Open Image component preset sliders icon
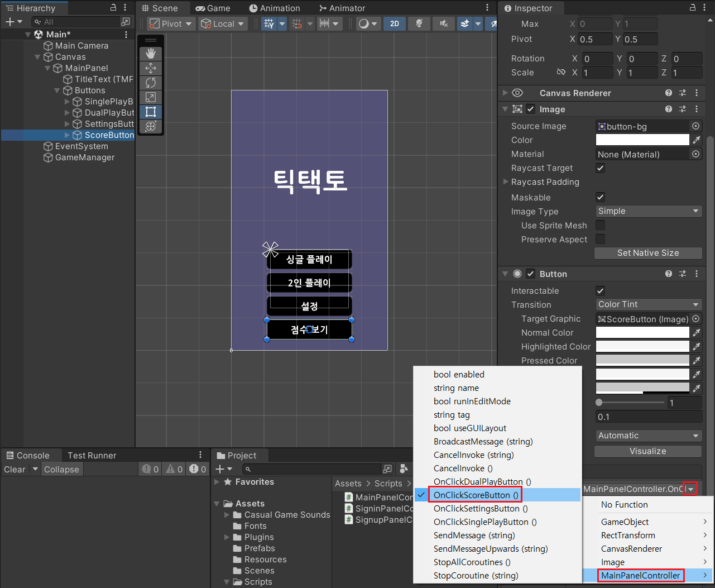This screenshot has width=715, height=588. click(x=683, y=109)
